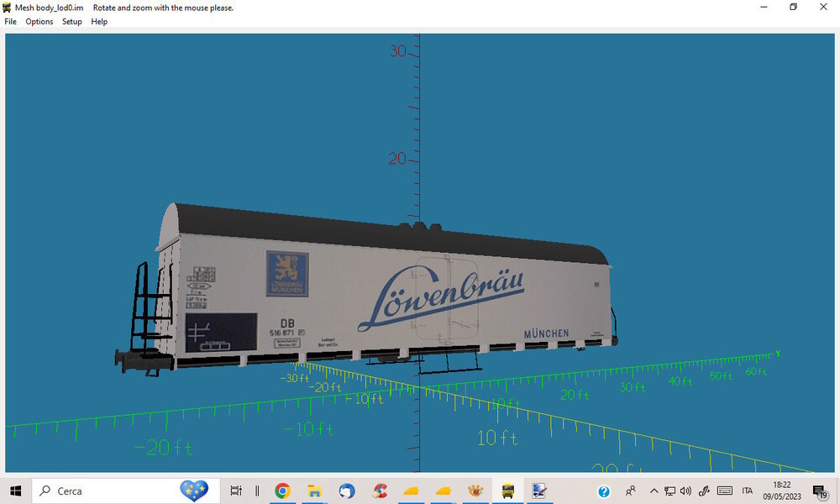
Task: Click the heart-shaped EU flag search highlight
Action: 193,491
